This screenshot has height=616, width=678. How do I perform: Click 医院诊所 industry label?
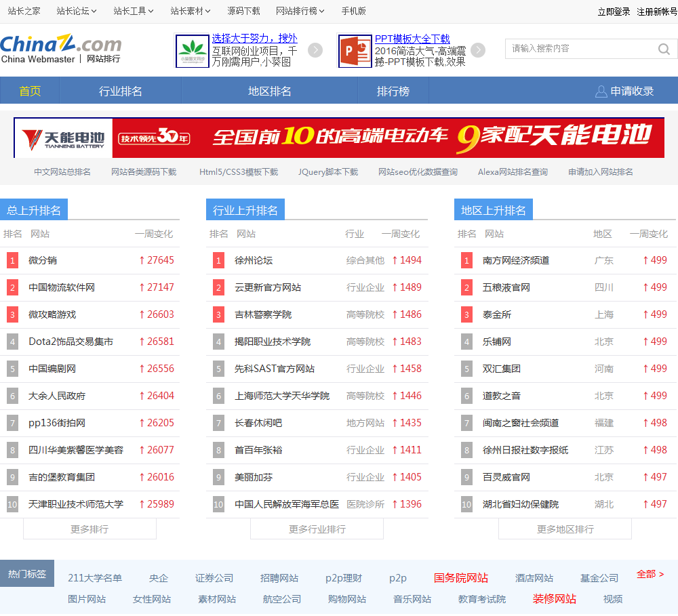click(365, 504)
